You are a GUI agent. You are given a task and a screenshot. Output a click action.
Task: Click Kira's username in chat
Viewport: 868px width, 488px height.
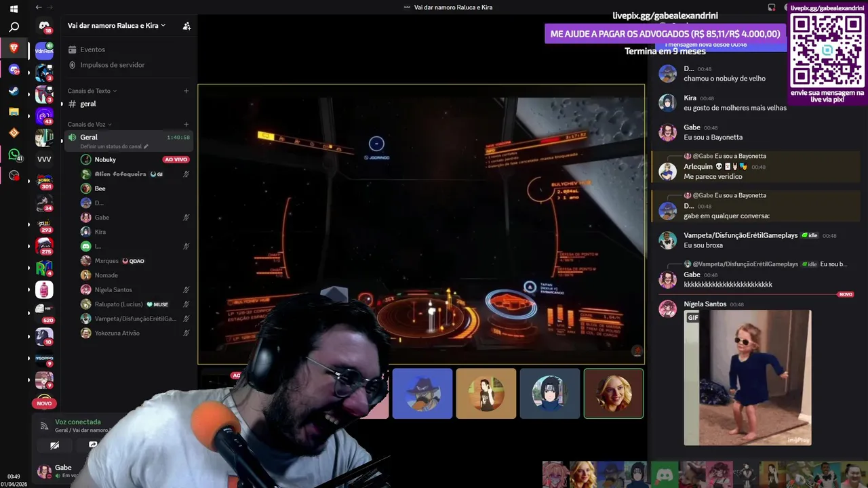(x=690, y=98)
